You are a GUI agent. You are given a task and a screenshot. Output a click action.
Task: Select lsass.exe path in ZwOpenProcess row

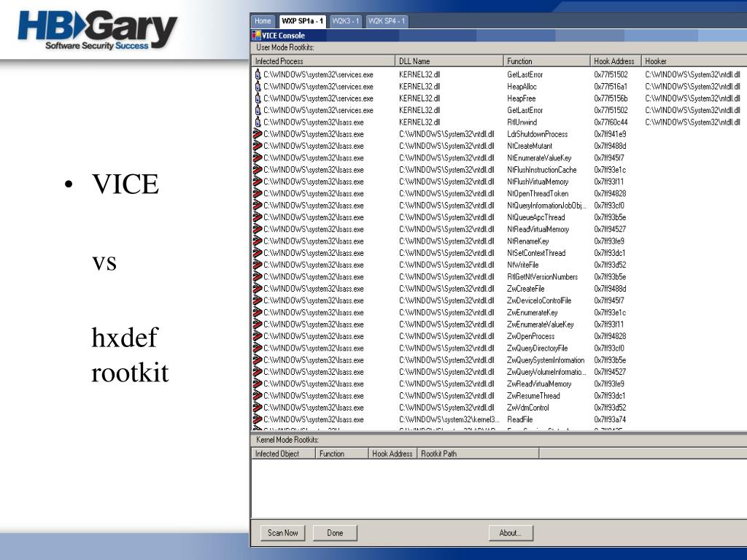coord(314,337)
